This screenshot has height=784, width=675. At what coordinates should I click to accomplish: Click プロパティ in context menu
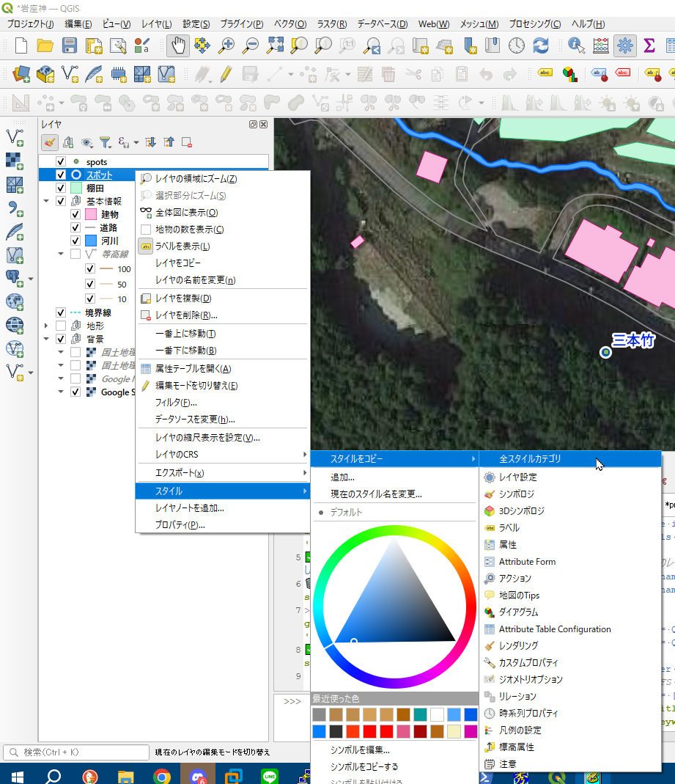223,525
